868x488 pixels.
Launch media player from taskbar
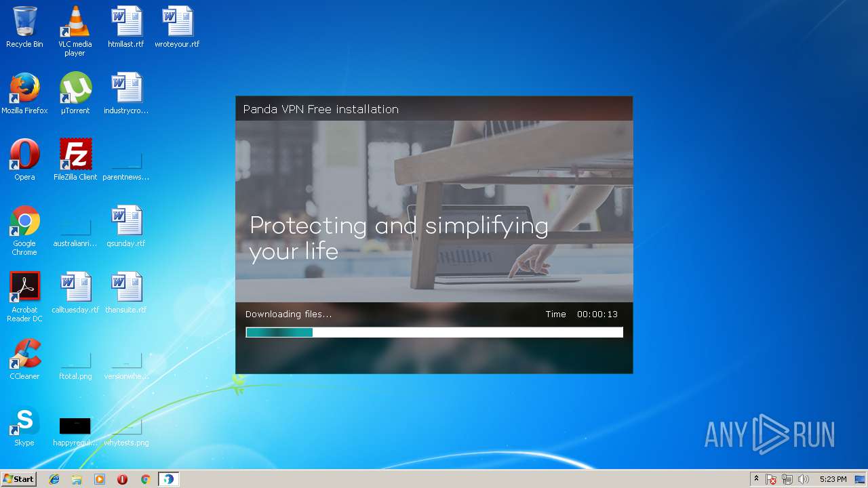click(x=100, y=479)
